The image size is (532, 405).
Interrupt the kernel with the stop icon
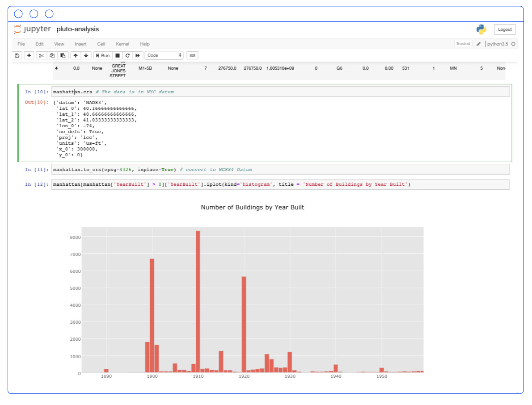[117, 55]
